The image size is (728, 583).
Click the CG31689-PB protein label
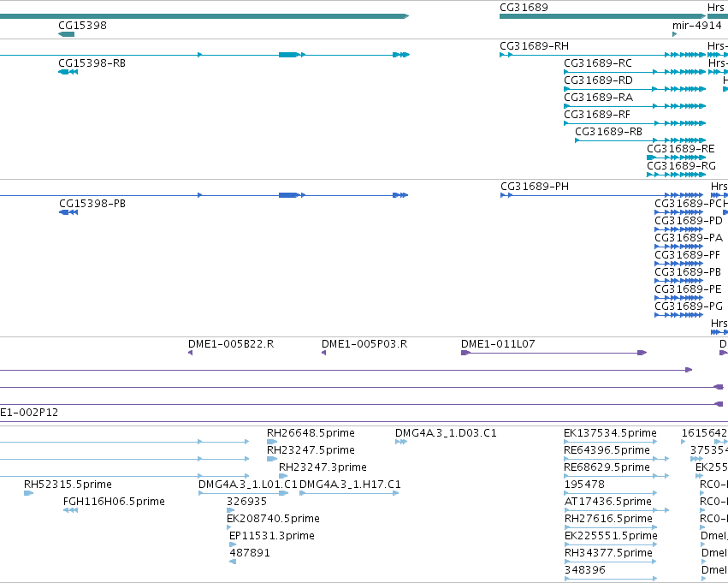click(688, 271)
